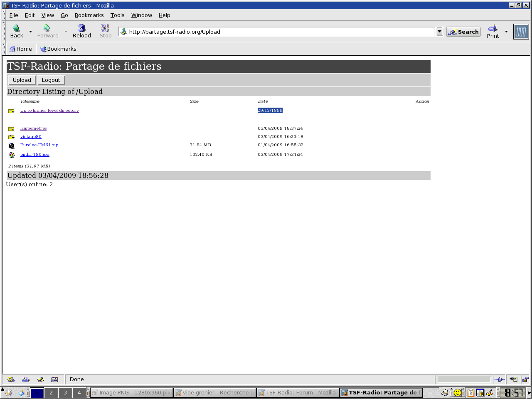Viewport: 532px width, 399px height.
Task: Click the show desktop icon on the panel
Action: point(21,392)
